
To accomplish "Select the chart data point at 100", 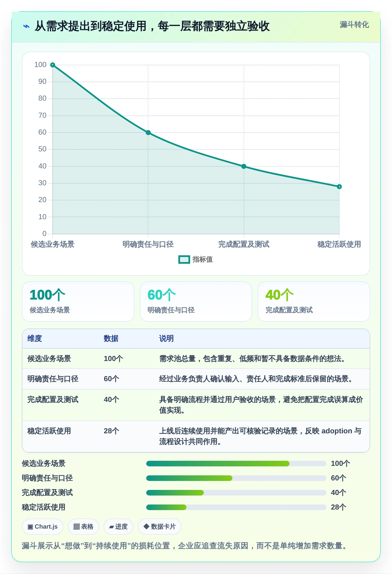I will pos(53,65).
